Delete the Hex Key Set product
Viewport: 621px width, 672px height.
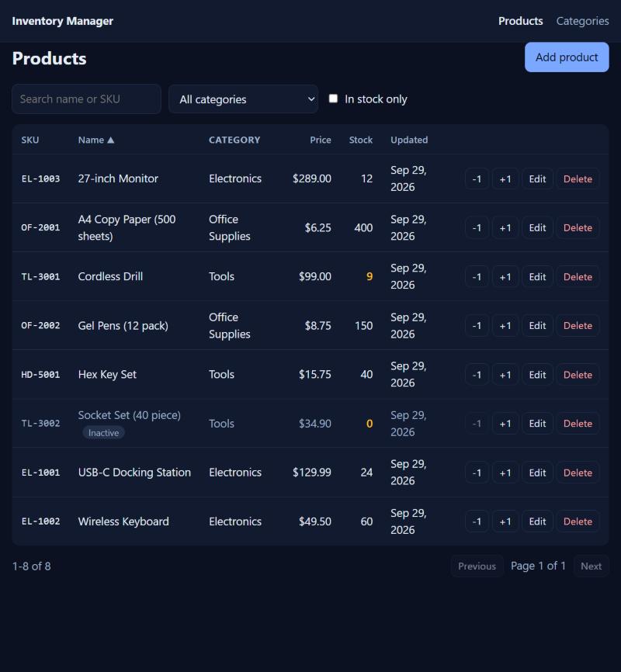(578, 375)
